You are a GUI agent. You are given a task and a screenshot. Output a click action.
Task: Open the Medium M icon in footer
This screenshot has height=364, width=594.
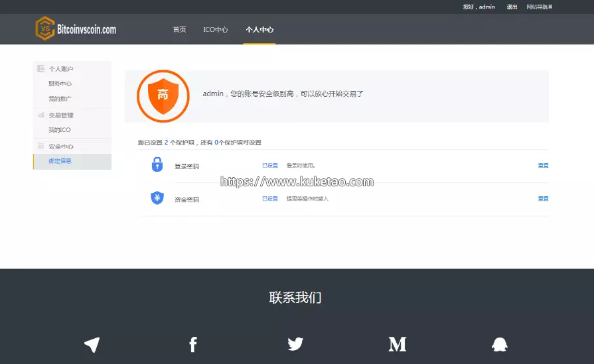(398, 344)
